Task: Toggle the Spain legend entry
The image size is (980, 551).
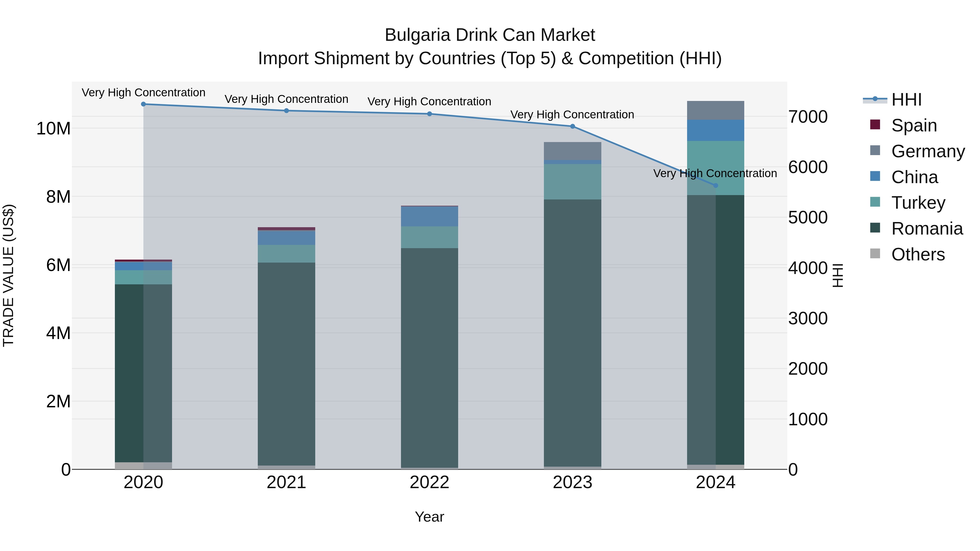Action: [904, 125]
